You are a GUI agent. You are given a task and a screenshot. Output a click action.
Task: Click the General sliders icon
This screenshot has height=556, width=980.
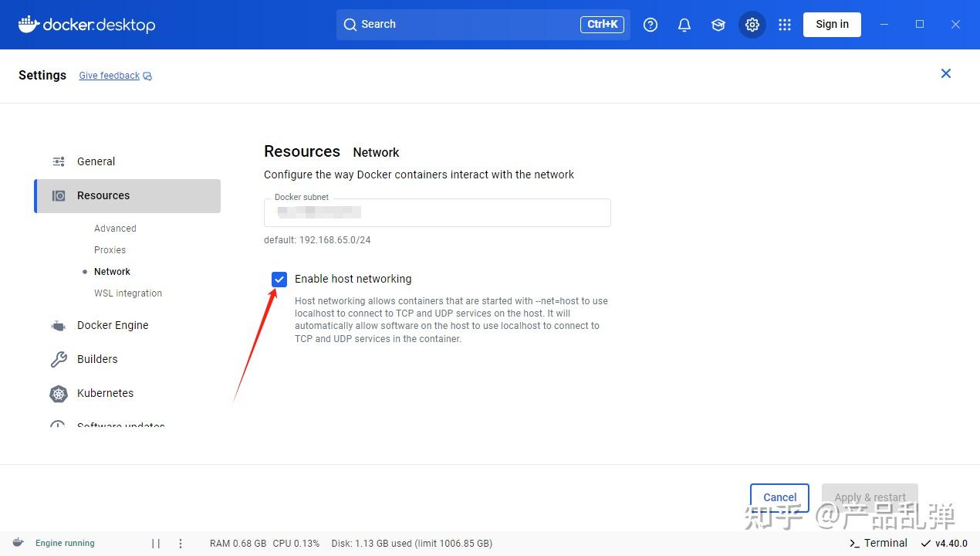pyautogui.click(x=59, y=161)
